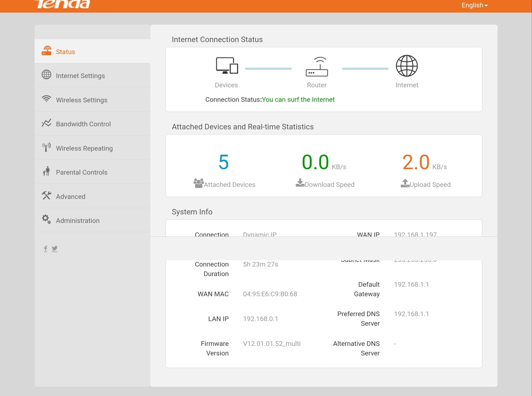Click the Attached Devices people icon

pyautogui.click(x=198, y=183)
